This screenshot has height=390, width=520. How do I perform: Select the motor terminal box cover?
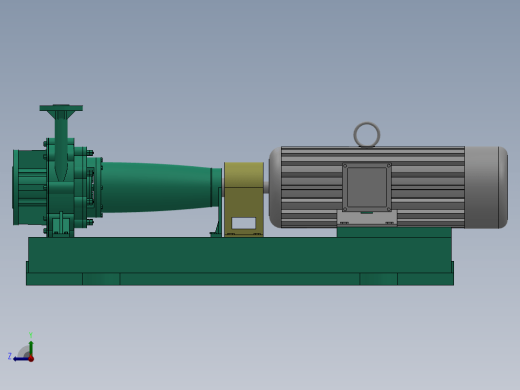coord(367,187)
